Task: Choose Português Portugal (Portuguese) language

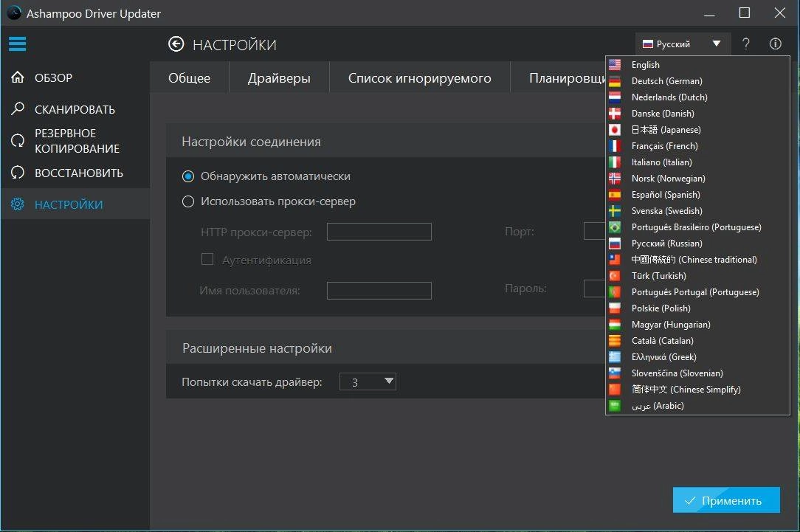Action: tap(697, 292)
